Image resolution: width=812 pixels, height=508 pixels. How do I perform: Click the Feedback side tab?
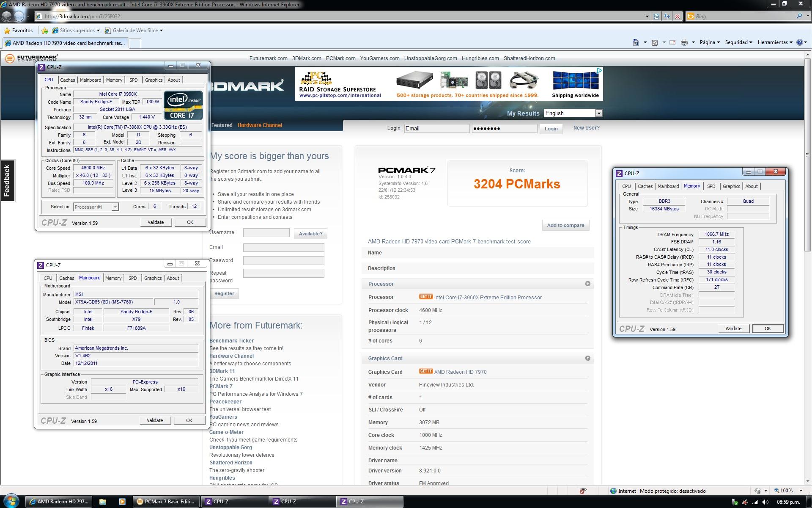click(x=7, y=181)
